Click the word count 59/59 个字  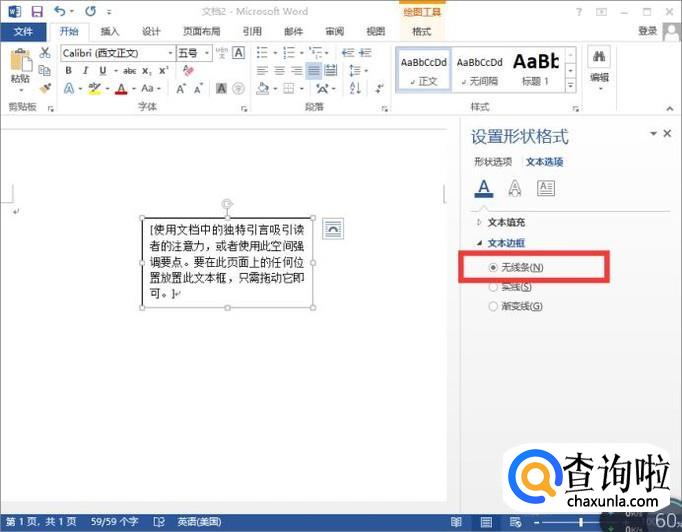pos(114,521)
